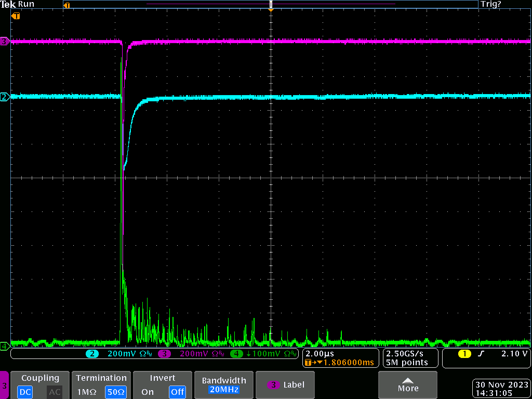532x399 pixels.
Task: Click the channel 3 ground marker on left edge
Action: (5, 41)
